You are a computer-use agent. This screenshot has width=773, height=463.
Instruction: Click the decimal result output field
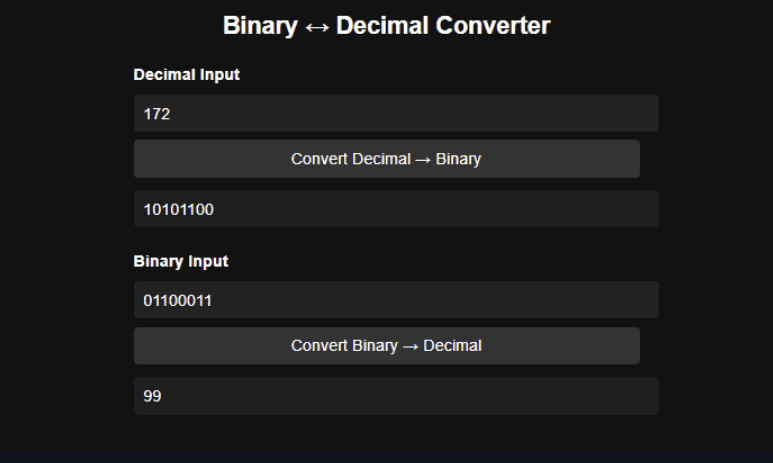396,396
